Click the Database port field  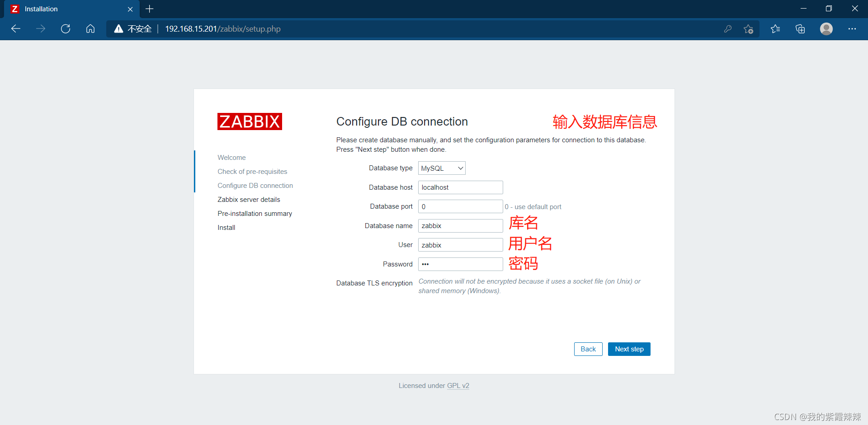tap(460, 206)
